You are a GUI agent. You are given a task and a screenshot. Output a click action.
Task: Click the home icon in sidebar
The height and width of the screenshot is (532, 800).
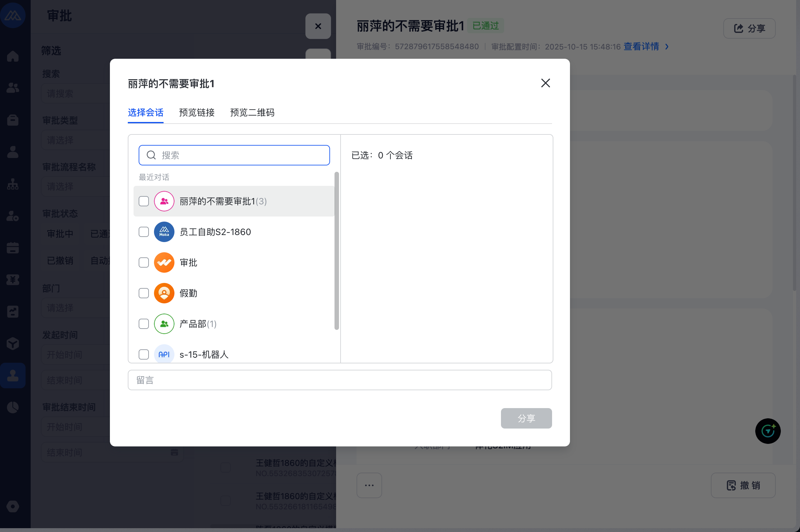(x=12, y=56)
